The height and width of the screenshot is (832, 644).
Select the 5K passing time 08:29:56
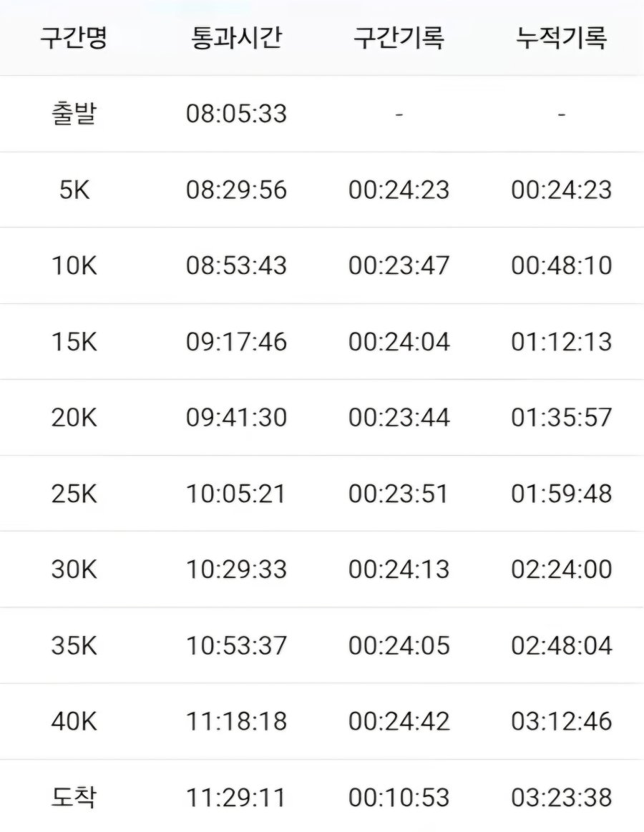coord(236,190)
